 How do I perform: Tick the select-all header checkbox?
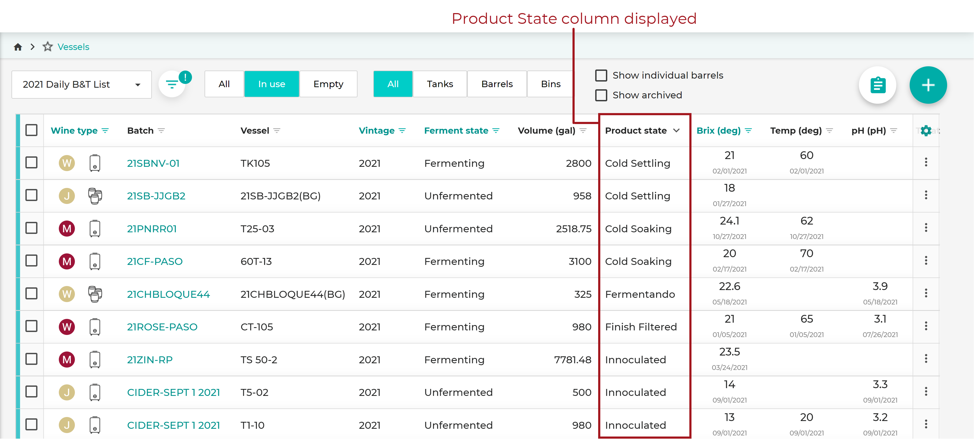point(32,130)
